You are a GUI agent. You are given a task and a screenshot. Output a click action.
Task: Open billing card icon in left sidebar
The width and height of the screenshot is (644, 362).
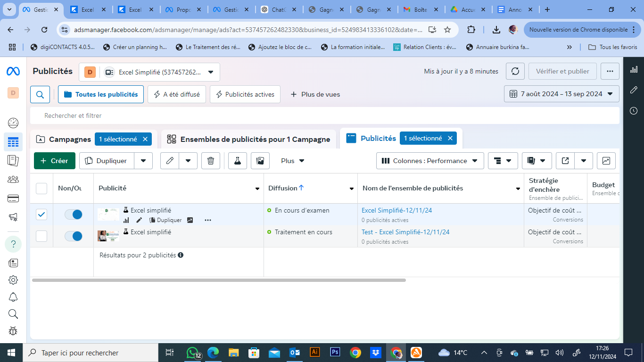(x=13, y=198)
